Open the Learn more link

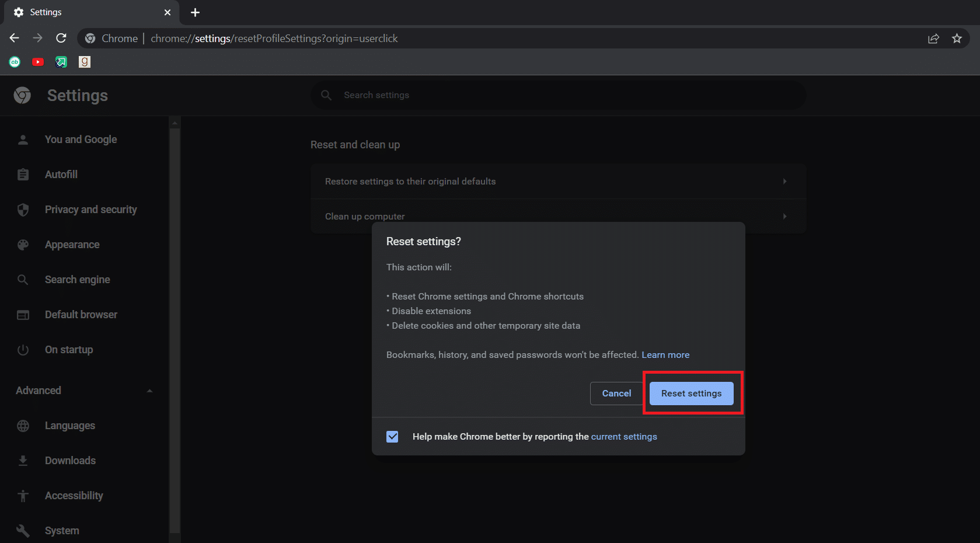click(665, 355)
